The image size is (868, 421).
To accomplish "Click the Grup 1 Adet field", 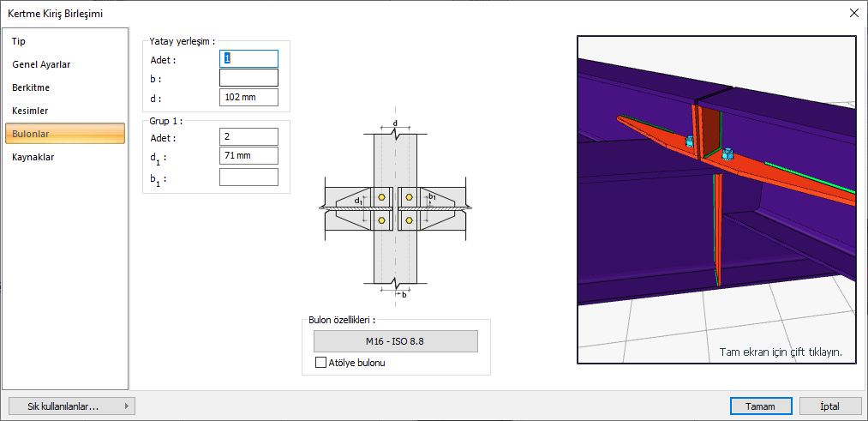I will (x=248, y=136).
